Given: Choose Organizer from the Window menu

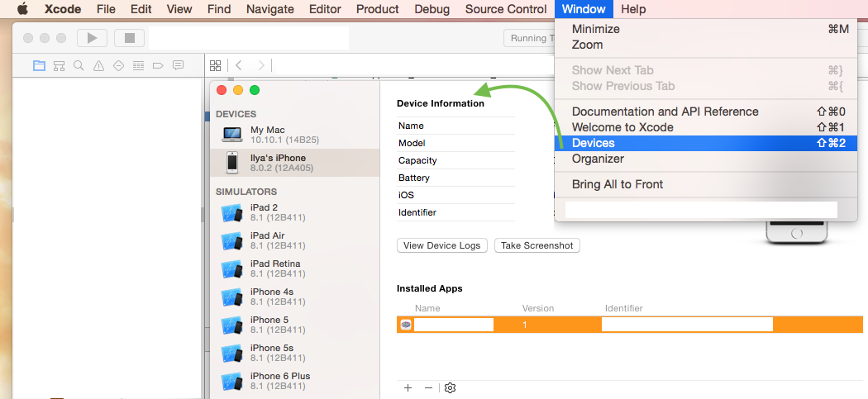Looking at the screenshot, I should (x=706, y=159).
